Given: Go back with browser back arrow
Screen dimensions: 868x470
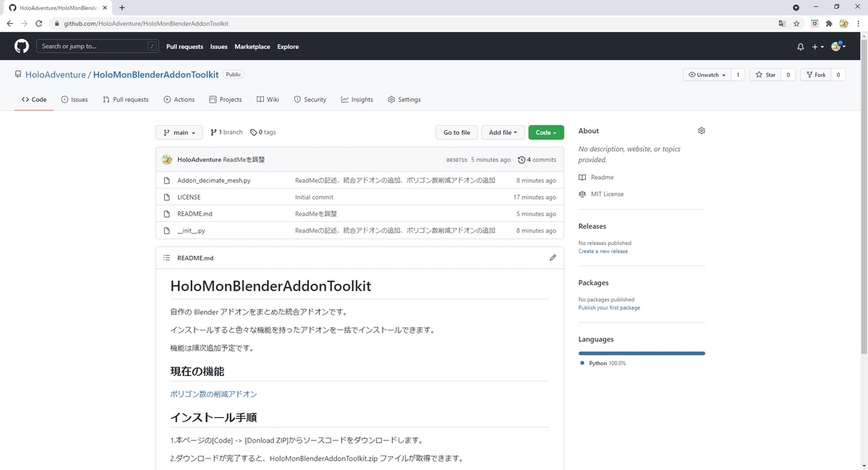Looking at the screenshot, I should click(9, 23).
